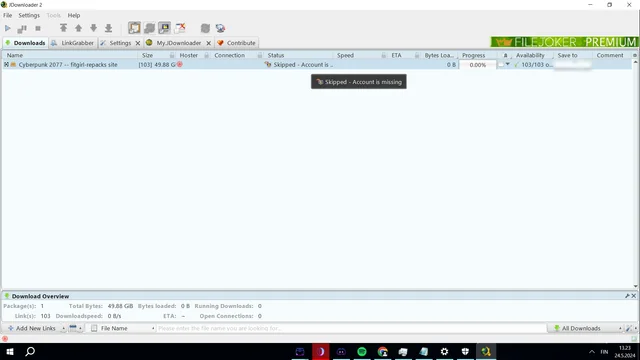
Task: Open the Settings tab
Action: point(116,43)
